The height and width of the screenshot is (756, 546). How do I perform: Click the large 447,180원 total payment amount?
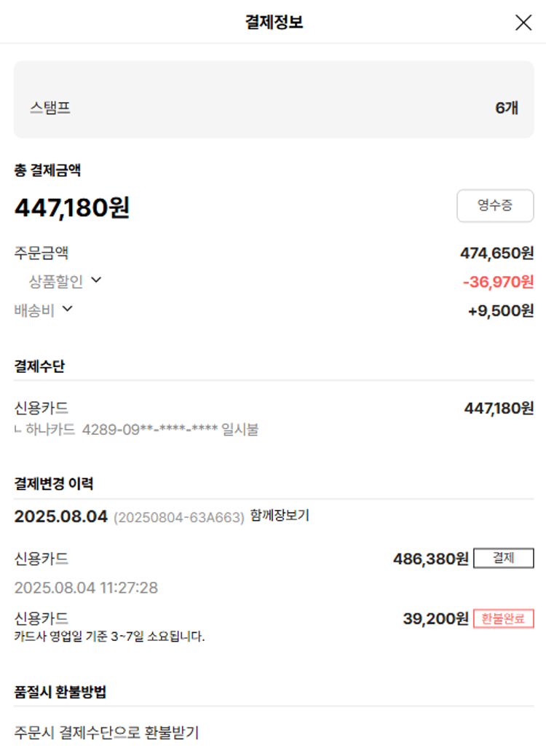click(x=72, y=208)
